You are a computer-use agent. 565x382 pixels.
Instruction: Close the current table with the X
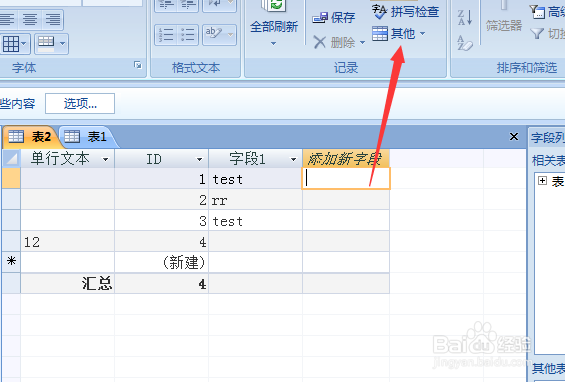(x=514, y=137)
